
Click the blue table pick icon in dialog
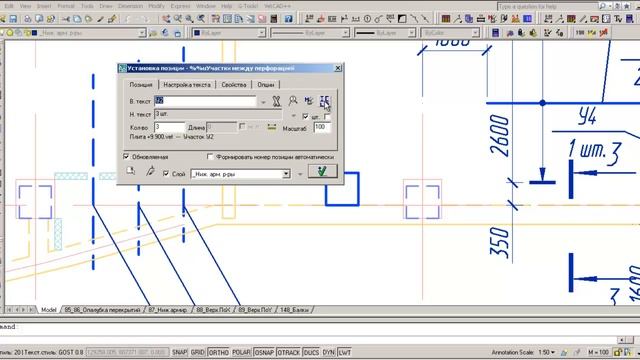pos(324,101)
